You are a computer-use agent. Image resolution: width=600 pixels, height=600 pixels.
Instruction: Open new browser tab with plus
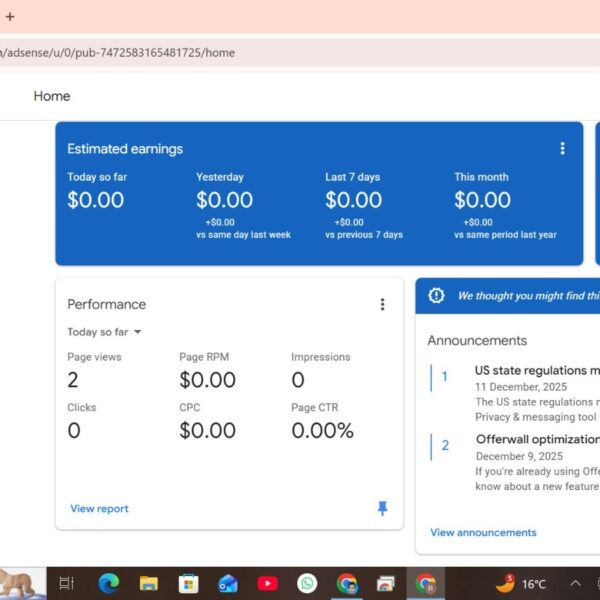[10, 16]
